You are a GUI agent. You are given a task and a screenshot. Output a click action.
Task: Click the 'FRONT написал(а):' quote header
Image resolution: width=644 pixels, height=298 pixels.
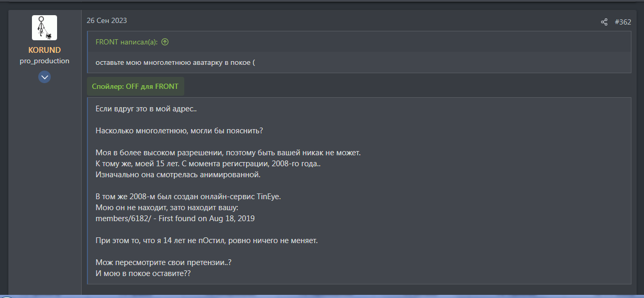[127, 42]
